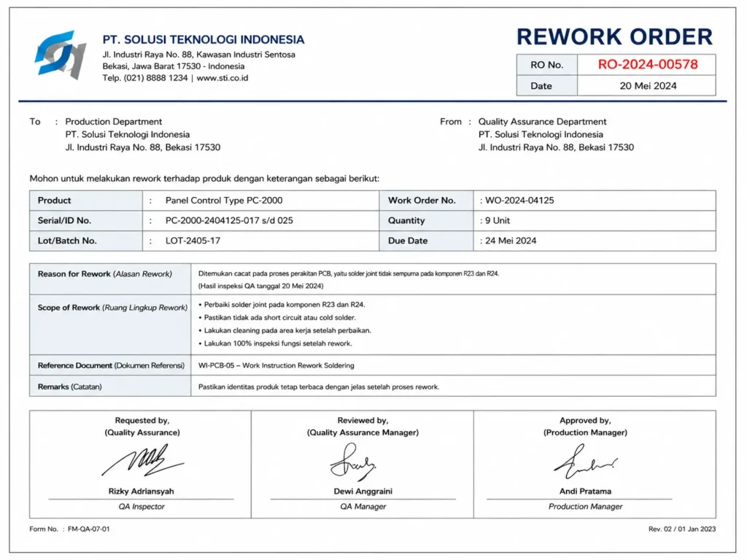Viewport: 747px width, 560px height.
Task: Click the Due Date label cell
Action: pos(426,241)
